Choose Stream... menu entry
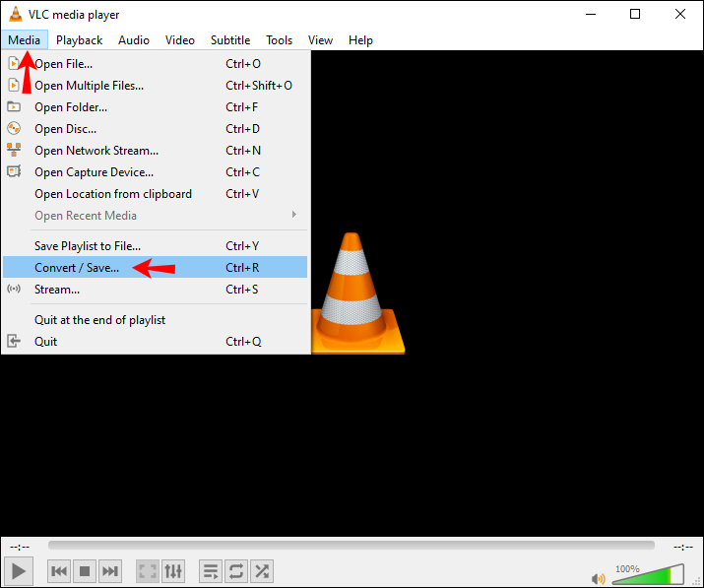This screenshot has width=704, height=588. [155, 289]
